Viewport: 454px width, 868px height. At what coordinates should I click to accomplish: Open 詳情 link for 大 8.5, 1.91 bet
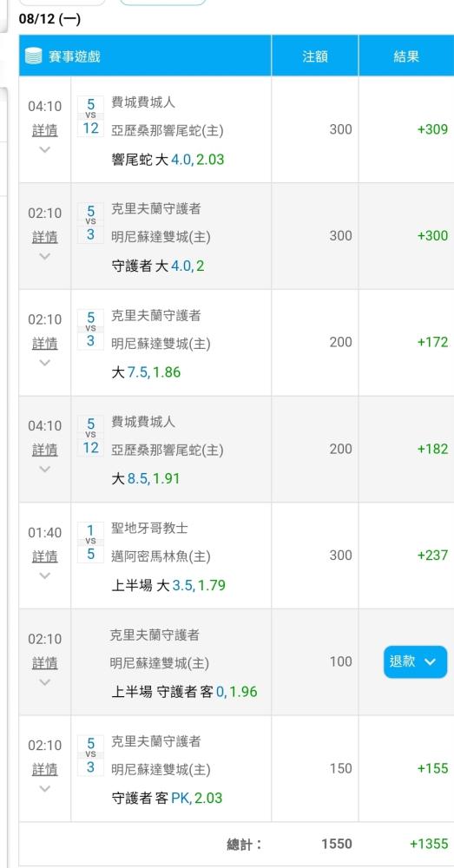(45, 450)
